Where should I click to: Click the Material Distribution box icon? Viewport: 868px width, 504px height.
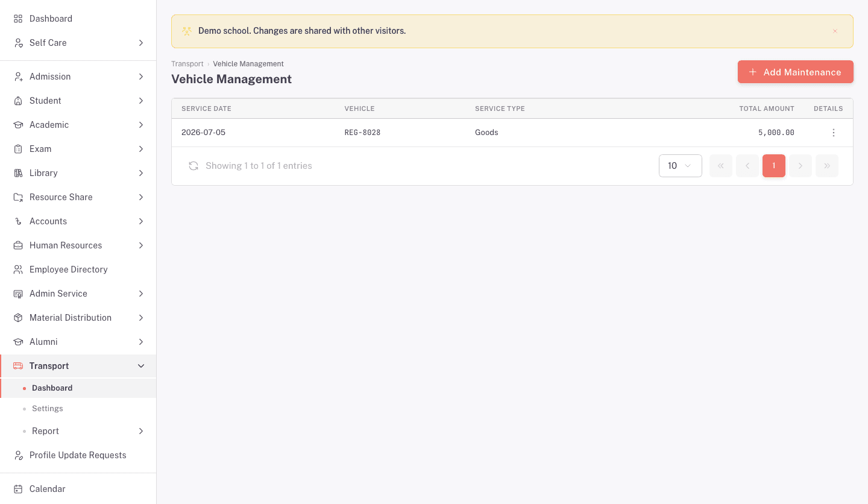click(18, 318)
